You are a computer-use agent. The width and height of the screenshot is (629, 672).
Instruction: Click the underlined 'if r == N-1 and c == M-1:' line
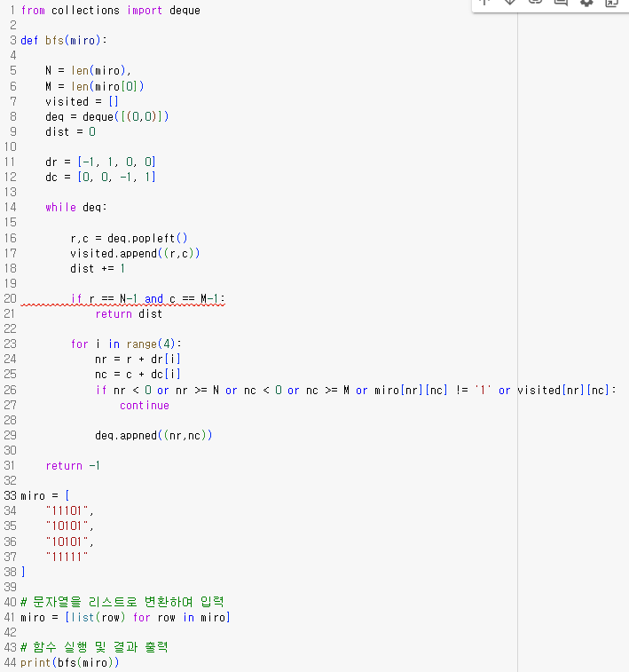[x=148, y=298]
